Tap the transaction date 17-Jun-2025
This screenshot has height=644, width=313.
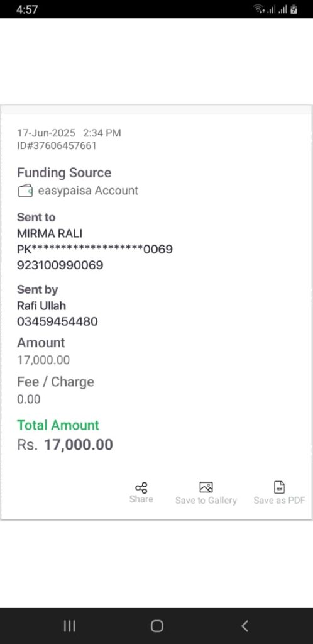[x=46, y=133]
